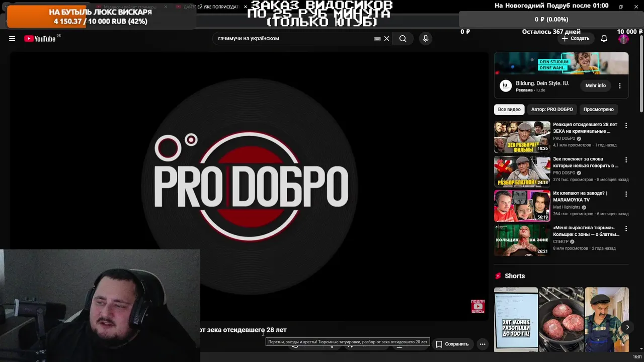Go to YouTube home via logo

click(40, 39)
